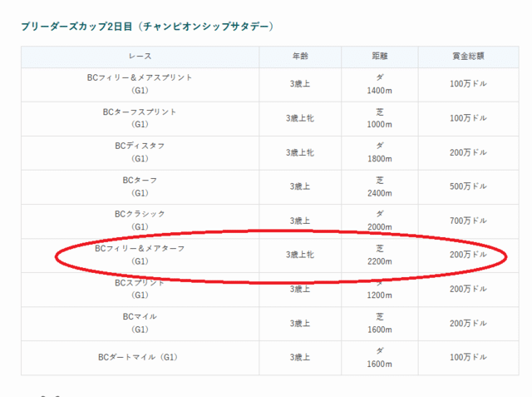
Task: Select the ダ 1200m distance cell
Action: pos(379,289)
